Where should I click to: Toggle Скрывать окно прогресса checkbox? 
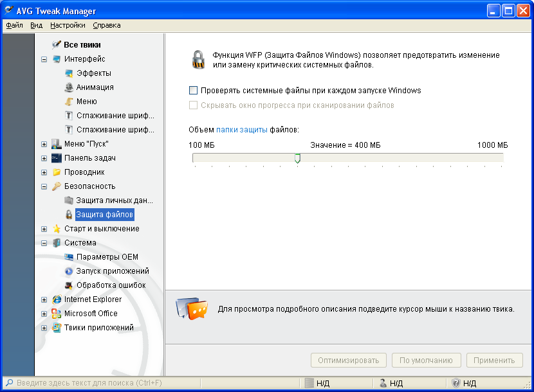click(x=193, y=105)
